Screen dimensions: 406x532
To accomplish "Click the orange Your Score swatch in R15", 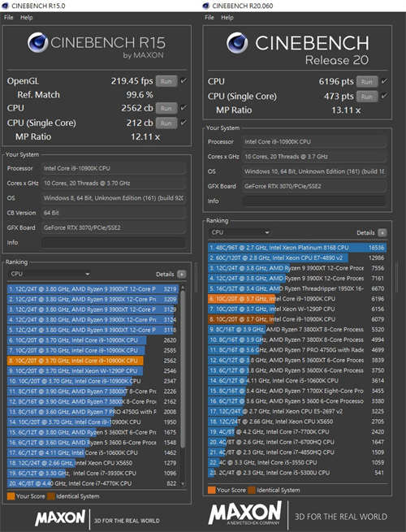I will (11, 496).
